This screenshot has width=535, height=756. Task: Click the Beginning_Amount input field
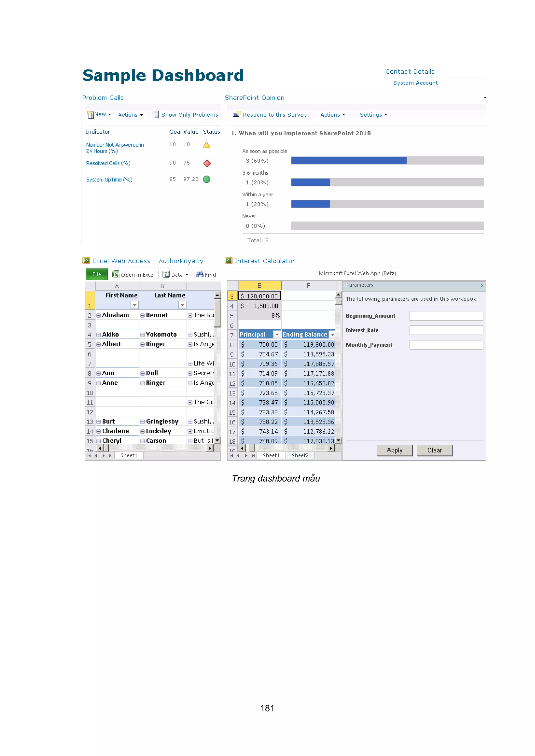point(446,316)
